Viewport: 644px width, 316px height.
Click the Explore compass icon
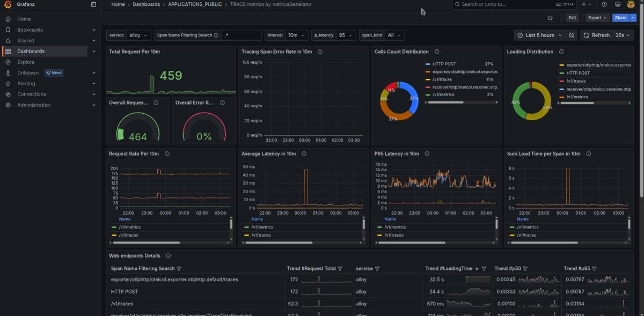point(8,62)
